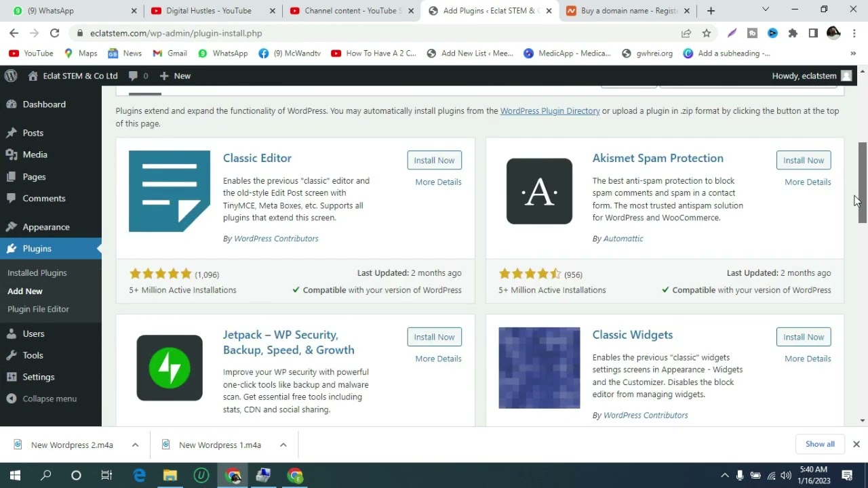
Task: Share this page from address bar
Action: pos(686,33)
